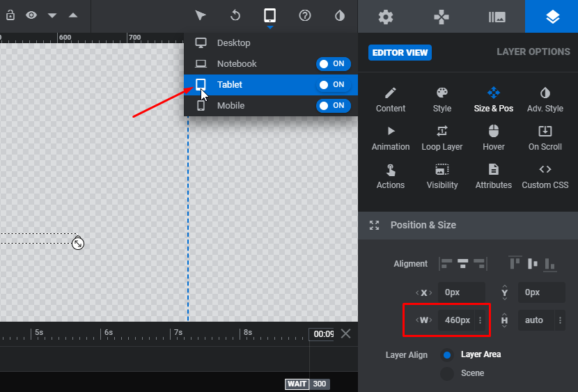
Task: Open the width field three-dot menu
Action: [480, 320]
